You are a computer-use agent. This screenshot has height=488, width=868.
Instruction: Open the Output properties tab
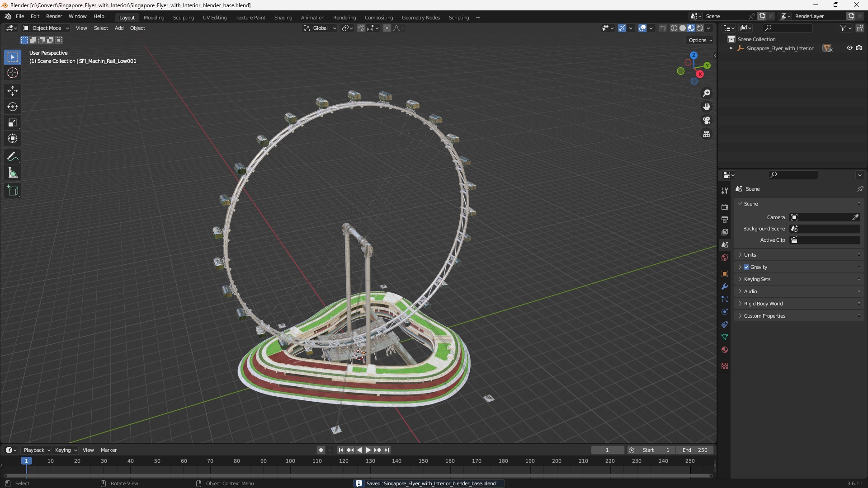pyautogui.click(x=725, y=219)
